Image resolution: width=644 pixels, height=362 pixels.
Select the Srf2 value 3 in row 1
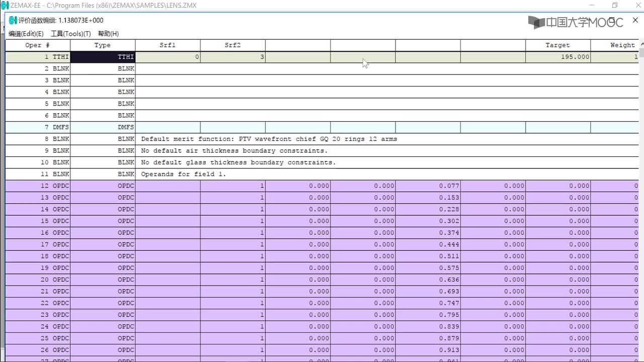[232, 57]
